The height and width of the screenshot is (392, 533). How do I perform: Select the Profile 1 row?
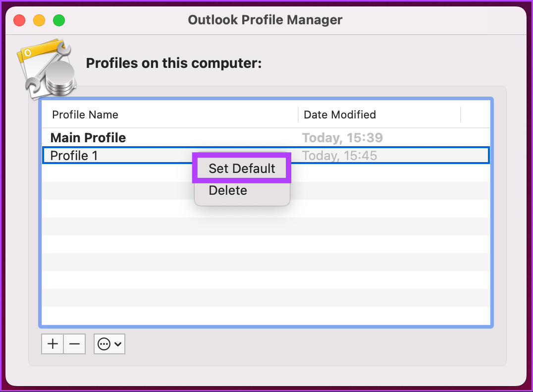pyautogui.click(x=99, y=155)
